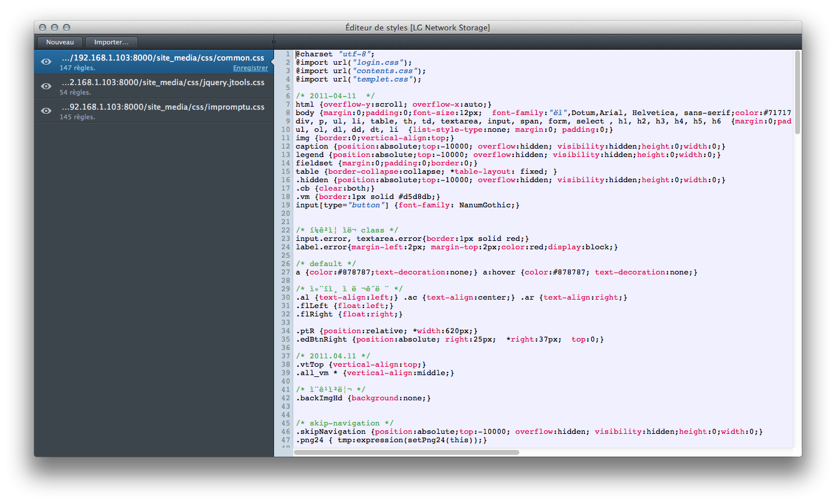Click line number 1 in the gutter
This screenshot has width=836, height=504.
coord(288,54)
